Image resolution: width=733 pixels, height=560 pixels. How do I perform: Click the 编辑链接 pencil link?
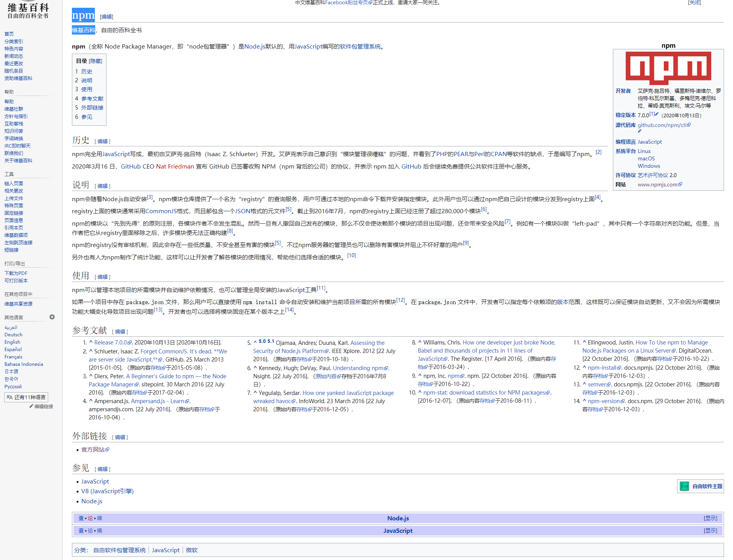(x=41, y=406)
